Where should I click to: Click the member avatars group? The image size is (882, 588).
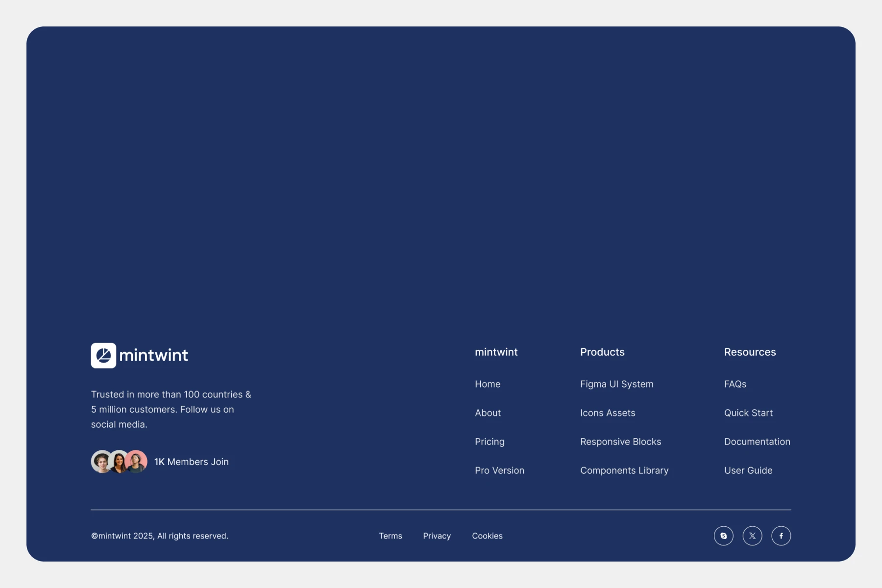[119, 462]
